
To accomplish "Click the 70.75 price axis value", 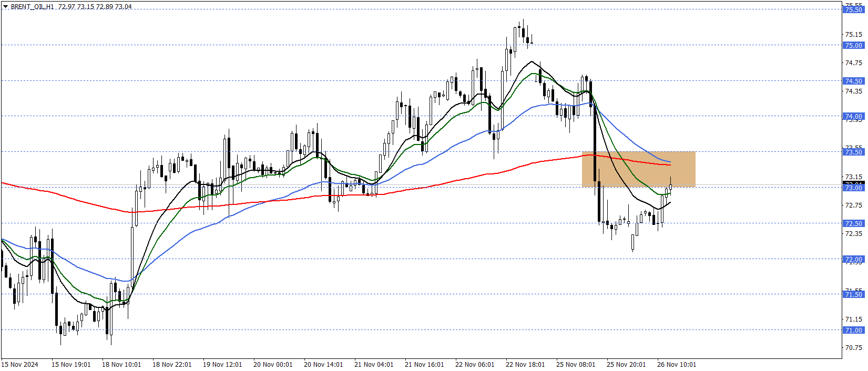I will coord(853,348).
